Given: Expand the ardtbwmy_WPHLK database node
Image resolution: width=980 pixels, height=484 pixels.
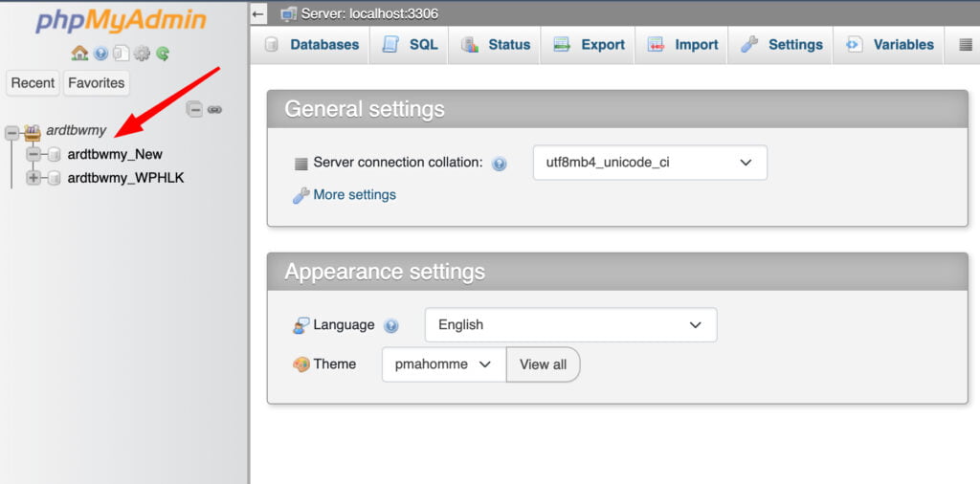Looking at the screenshot, I should point(33,179).
